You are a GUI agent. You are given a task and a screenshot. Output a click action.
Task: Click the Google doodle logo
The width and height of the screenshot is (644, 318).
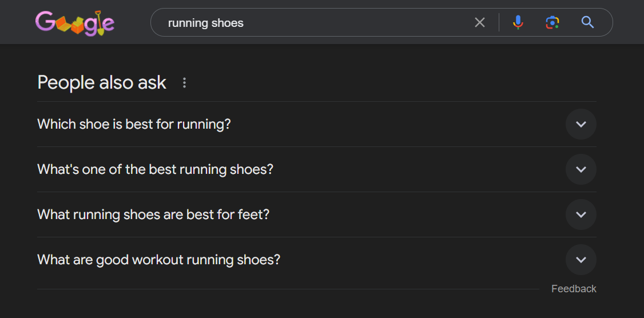click(x=75, y=23)
